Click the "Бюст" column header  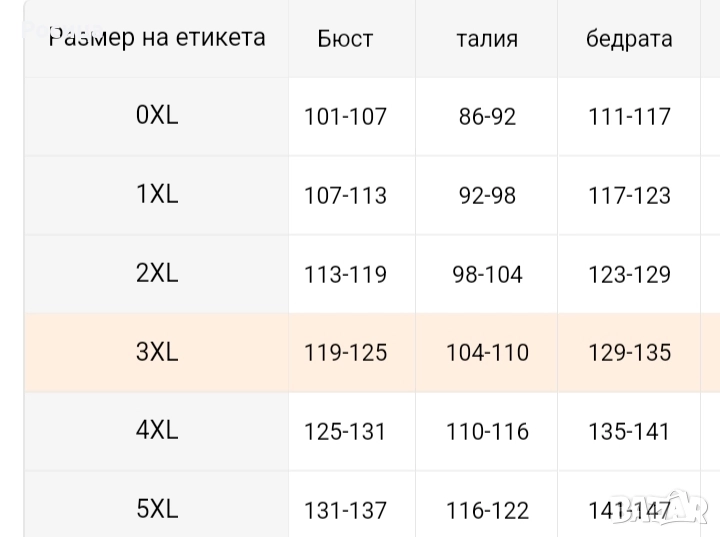345,39
